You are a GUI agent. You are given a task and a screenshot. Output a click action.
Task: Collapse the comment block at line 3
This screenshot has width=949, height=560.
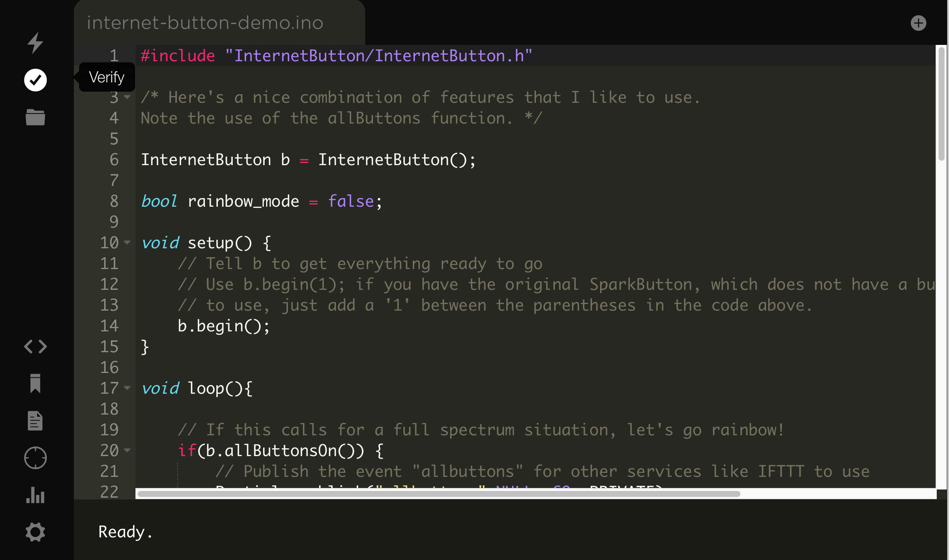127,97
